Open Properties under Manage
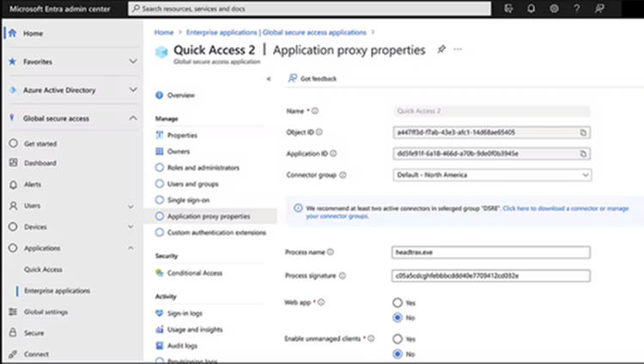This screenshot has height=364, width=644. tap(182, 135)
